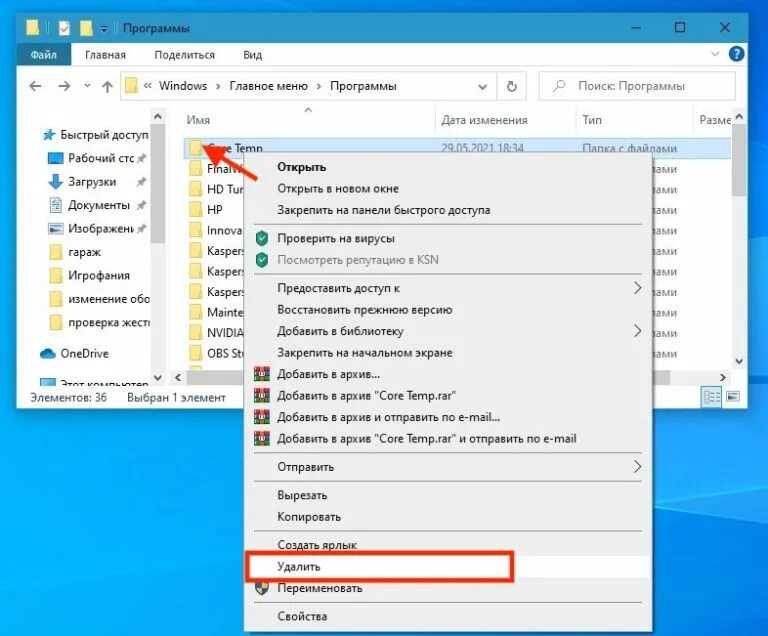Click the navigation pane scrollbar
This screenshot has width=768, height=636.
click(x=158, y=184)
